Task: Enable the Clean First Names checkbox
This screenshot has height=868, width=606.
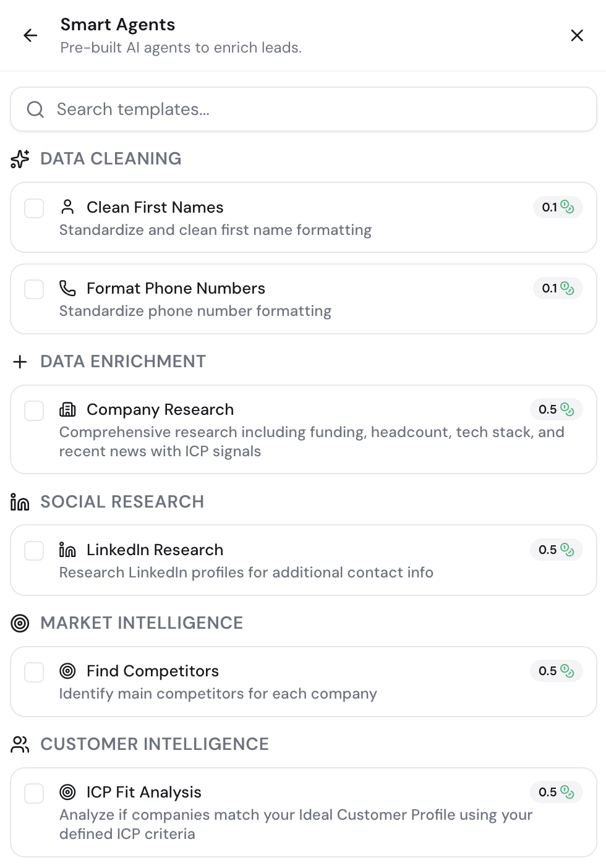Action: coord(34,208)
